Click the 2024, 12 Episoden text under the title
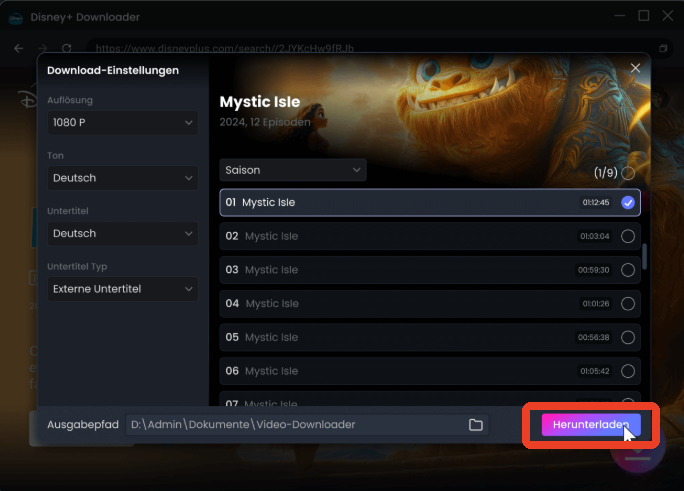This screenshot has width=684, height=491. [x=265, y=122]
